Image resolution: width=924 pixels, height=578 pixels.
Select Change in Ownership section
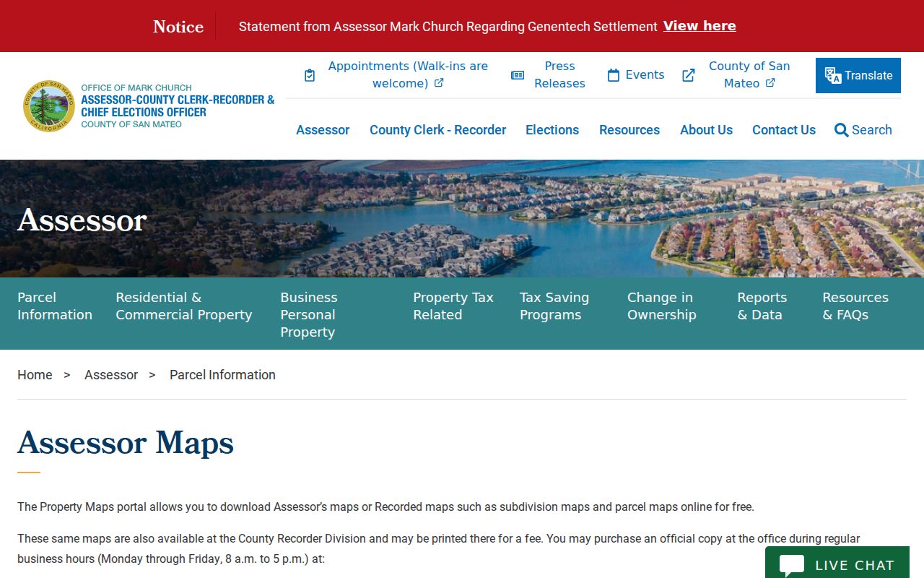click(x=662, y=306)
